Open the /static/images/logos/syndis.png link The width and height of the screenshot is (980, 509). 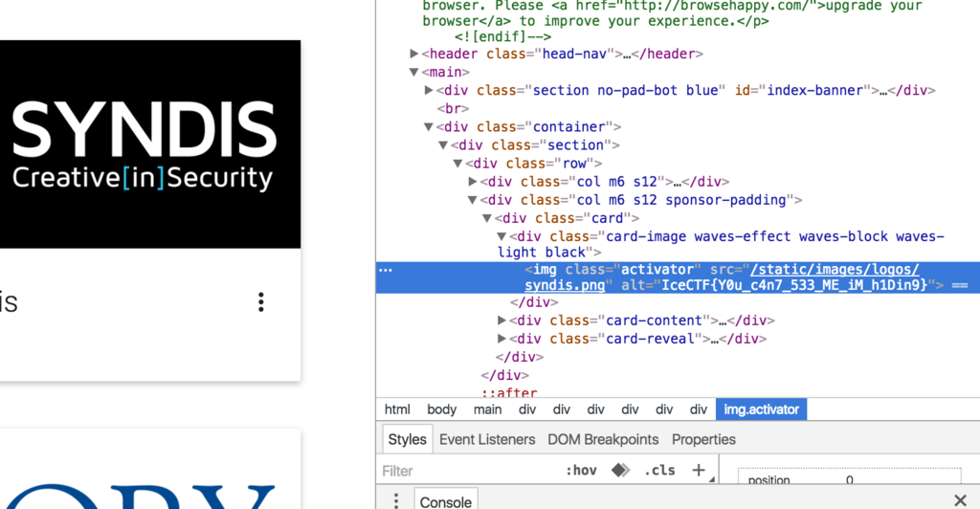click(722, 277)
